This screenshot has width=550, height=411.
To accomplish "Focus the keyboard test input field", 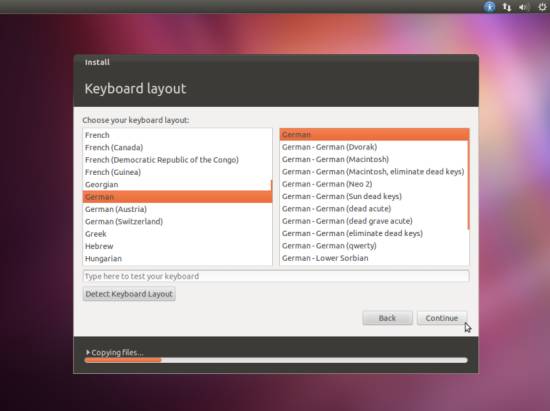I will 276,276.
